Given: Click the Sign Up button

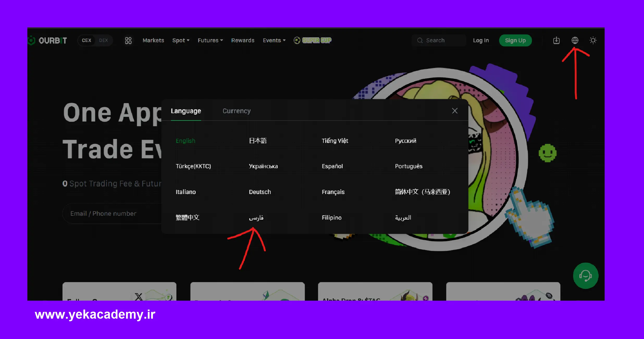Looking at the screenshot, I should point(515,40).
